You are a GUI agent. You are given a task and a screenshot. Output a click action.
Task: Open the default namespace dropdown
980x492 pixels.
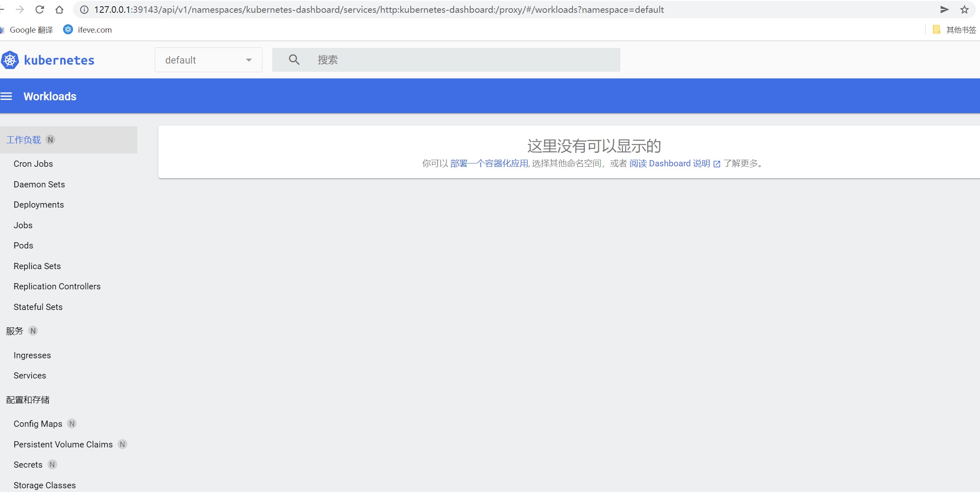pyautogui.click(x=208, y=60)
